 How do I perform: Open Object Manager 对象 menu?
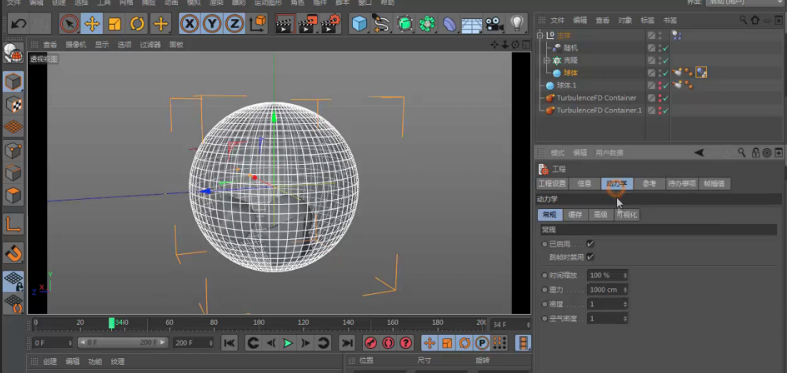pyautogui.click(x=625, y=21)
